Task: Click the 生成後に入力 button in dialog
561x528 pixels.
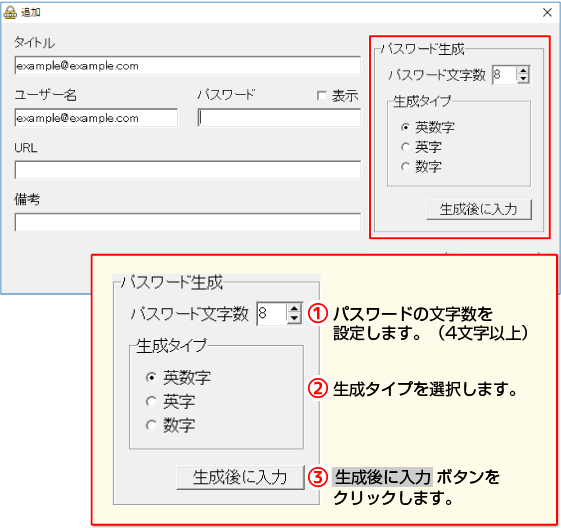Action: [x=479, y=209]
